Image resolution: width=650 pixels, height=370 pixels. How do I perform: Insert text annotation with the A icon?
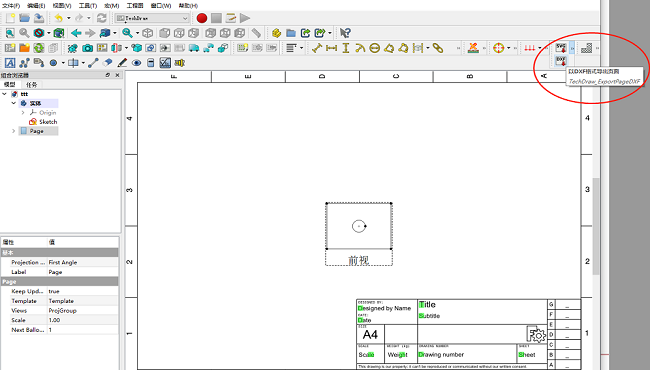point(10,63)
